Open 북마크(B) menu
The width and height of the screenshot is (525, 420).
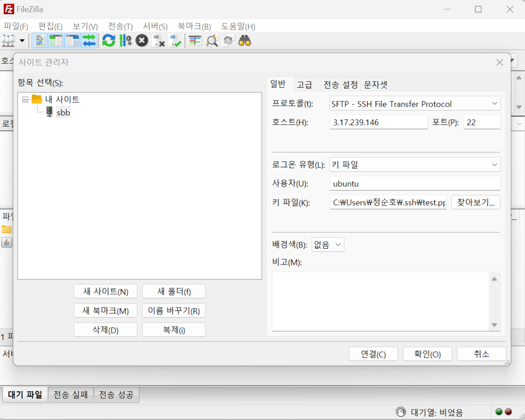pyautogui.click(x=194, y=27)
